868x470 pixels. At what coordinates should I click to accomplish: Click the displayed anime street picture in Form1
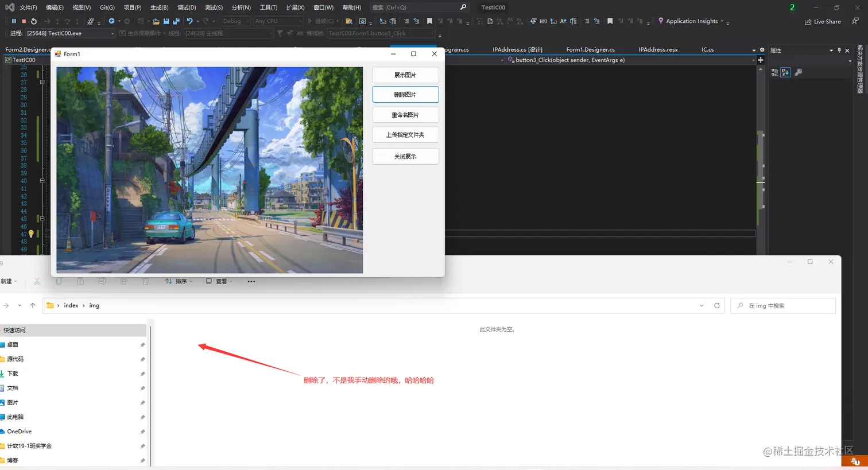(x=210, y=170)
